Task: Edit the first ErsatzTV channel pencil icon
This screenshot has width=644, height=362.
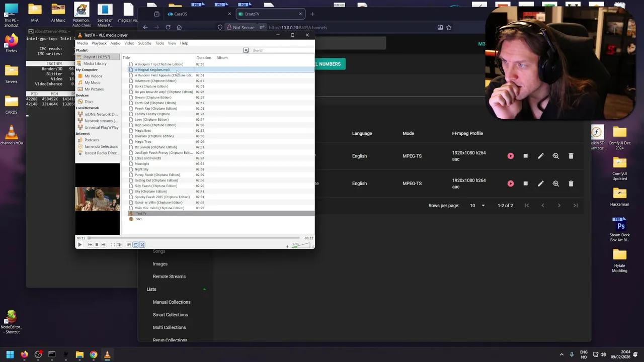Action: tap(541, 156)
